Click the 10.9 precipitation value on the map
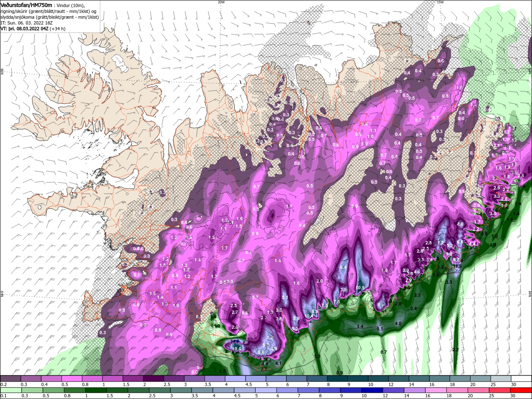Screen dimensions: 532x399 [360, 288]
